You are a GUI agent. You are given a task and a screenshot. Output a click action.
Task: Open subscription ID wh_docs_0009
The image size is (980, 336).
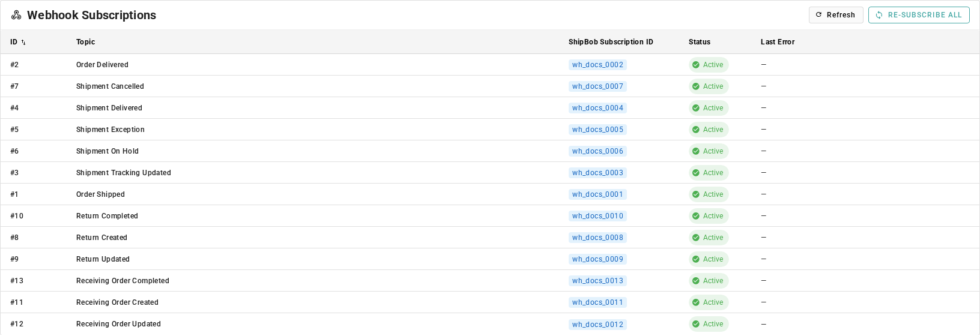pyautogui.click(x=597, y=259)
